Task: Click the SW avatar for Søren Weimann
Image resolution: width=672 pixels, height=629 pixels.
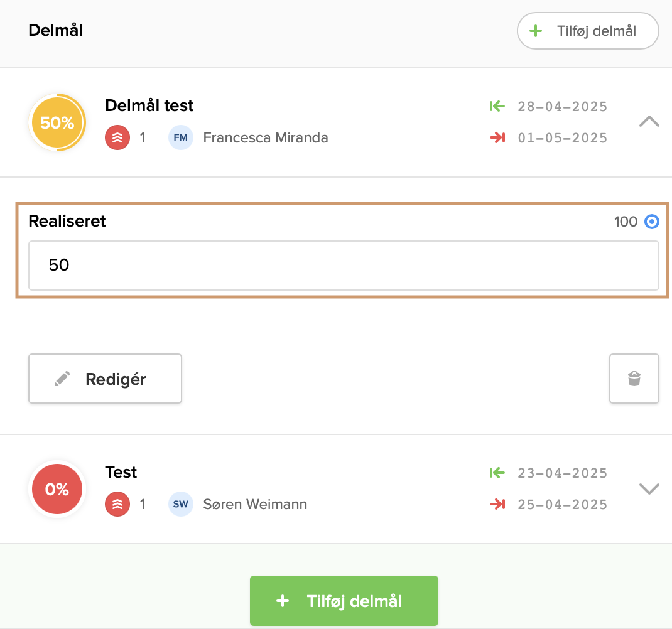Action: pos(181,504)
